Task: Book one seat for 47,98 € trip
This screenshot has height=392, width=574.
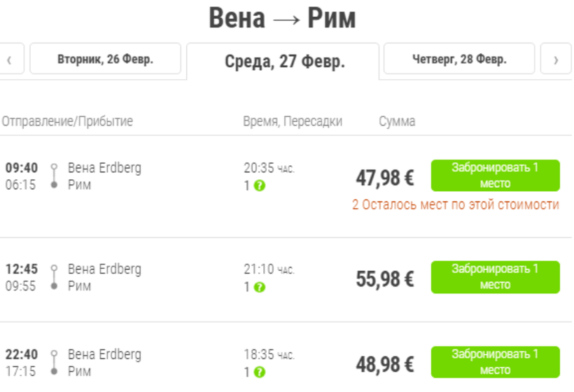Action: (x=495, y=176)
